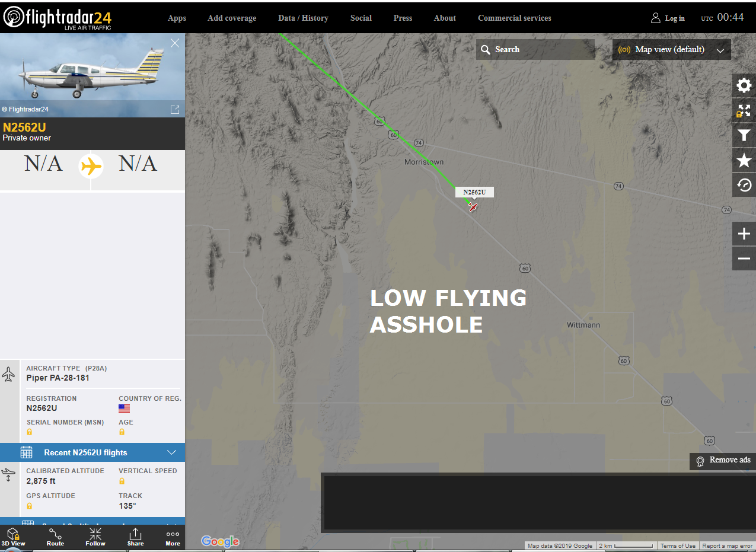Click Report a map error link
Viewport: 756px width, 552px height.
click(x=727, y=546)
